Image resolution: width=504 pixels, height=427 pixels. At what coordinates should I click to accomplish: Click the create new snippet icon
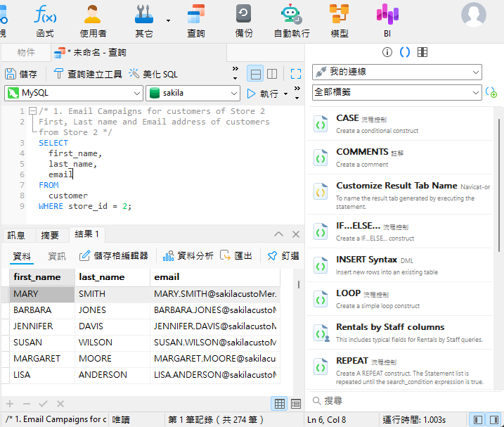click(491, 93)
